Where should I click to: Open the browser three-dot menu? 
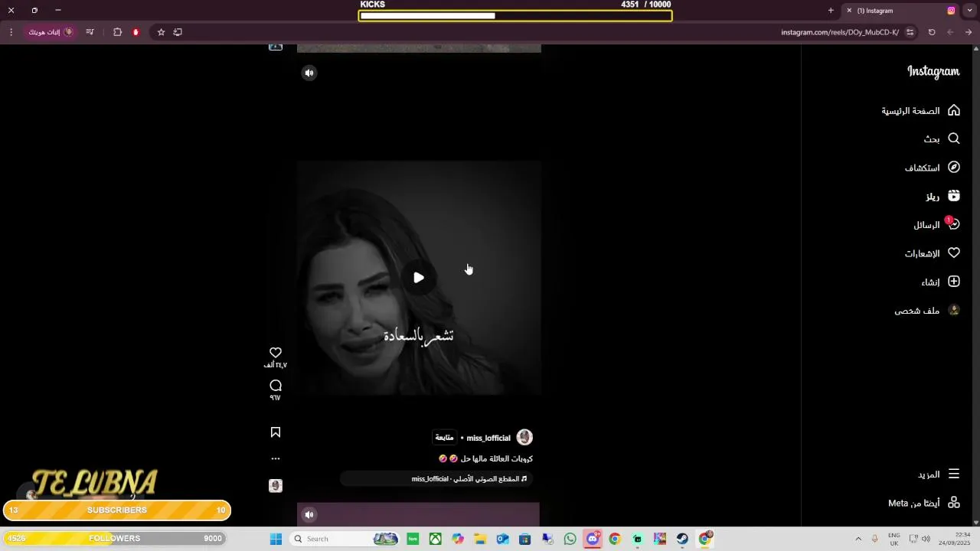click(11, 32)
